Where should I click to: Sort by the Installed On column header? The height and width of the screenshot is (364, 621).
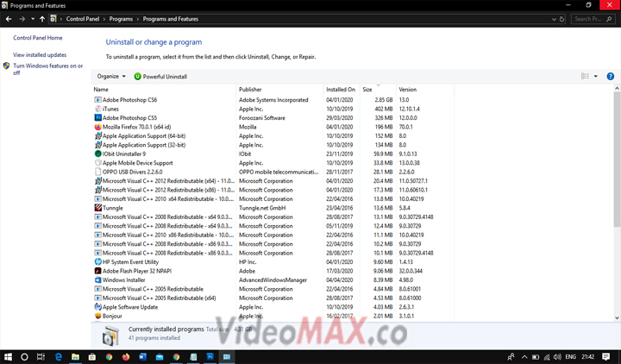click(342, 90)
